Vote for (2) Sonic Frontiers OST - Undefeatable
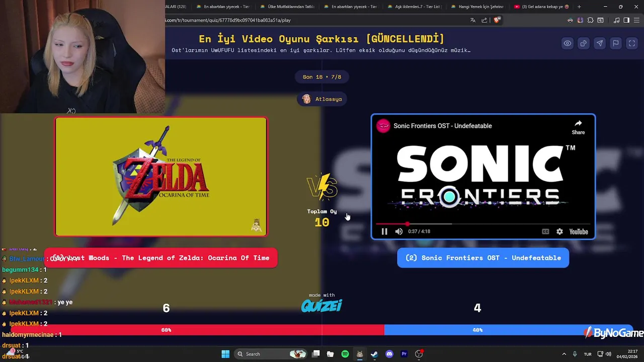Image resolution: width=644 pixels, height=362 pixels. 483,258
